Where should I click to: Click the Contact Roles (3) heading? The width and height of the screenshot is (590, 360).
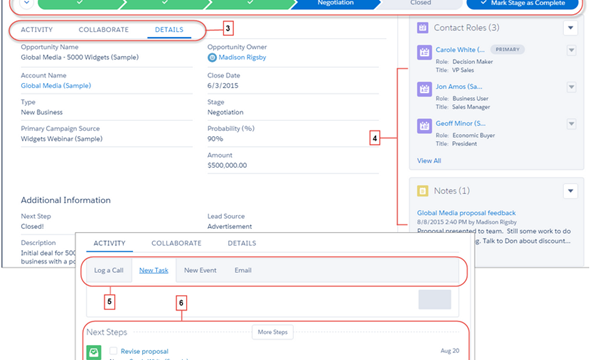467,28
